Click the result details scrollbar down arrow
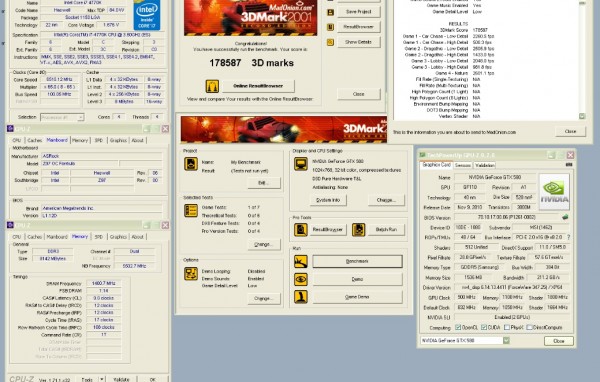 click(582, 116)
